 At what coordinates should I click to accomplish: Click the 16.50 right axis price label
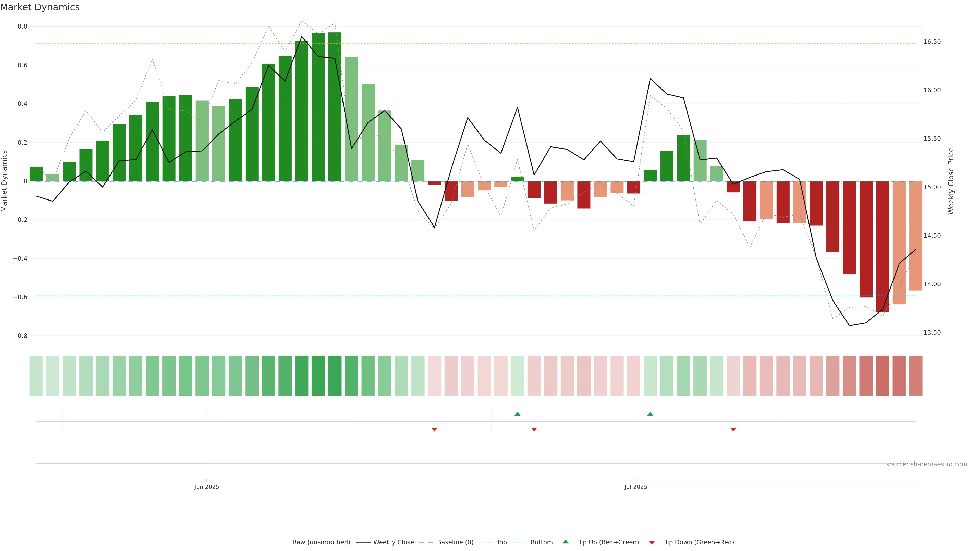click(x=932, y=42)
